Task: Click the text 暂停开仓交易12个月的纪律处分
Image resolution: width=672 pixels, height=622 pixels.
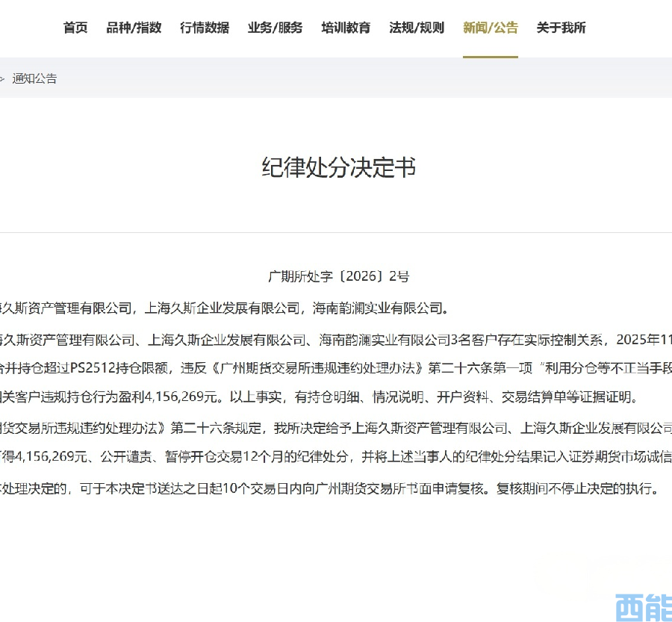Action: pos(256,457)
